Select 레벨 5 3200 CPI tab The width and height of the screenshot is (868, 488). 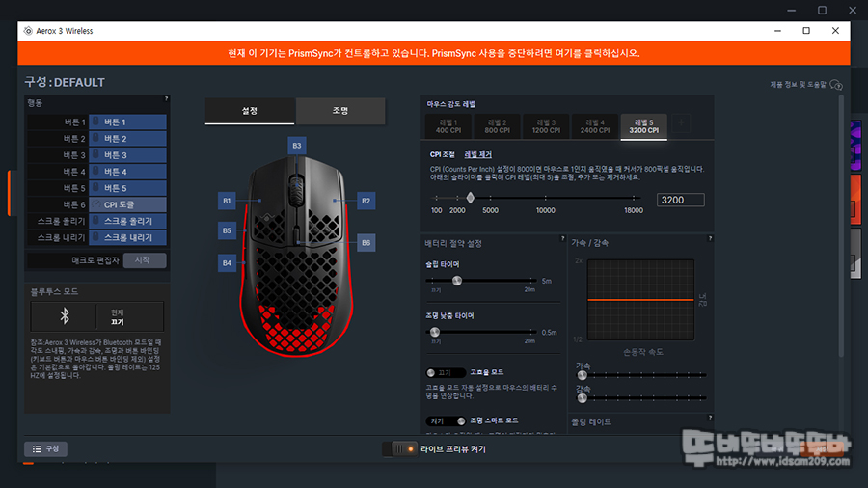click(x=644, y=126)
